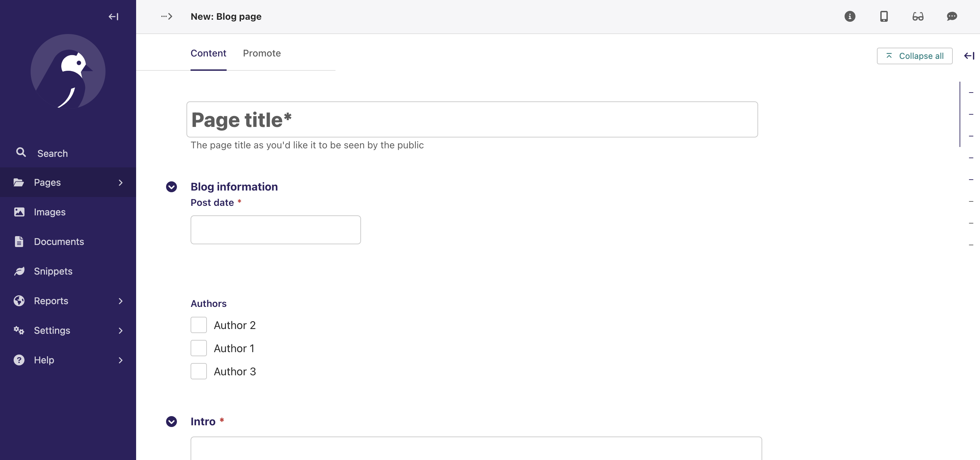The width and height of the screenshot is (980, 460).
Task: Open mobile preview with the phone icon
Action: [x=884, y=17]
